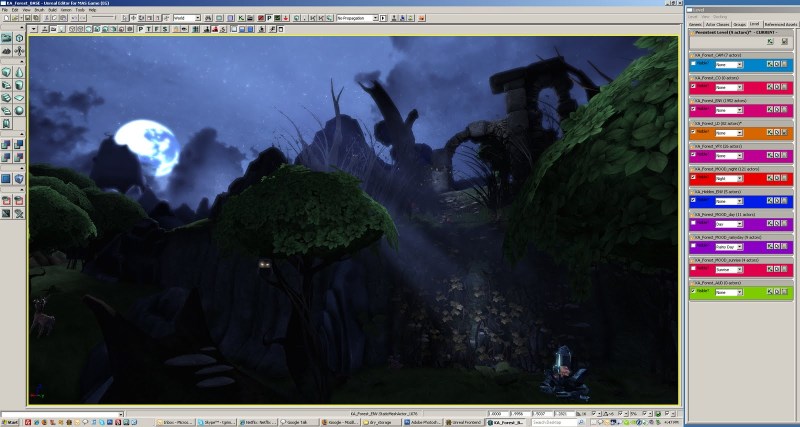Open Kismet for Persistent Level

pyautogui.click(x=769, y=41)
